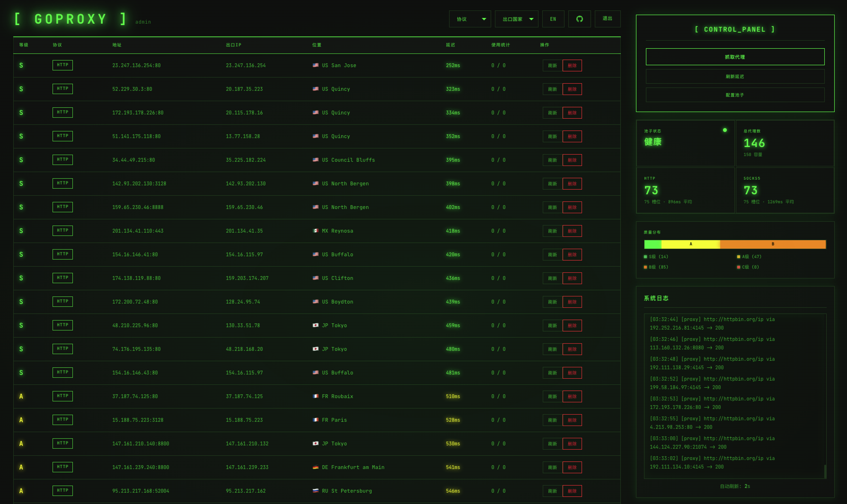
Task: Click the HTTP badge in the 23.247.136.254 row
Action: tap(62, 65)
